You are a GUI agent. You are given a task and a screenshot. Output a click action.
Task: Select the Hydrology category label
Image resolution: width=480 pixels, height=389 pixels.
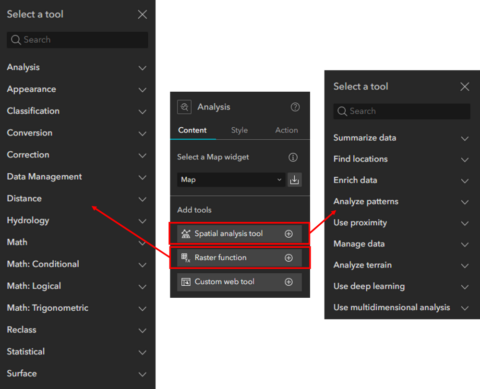(x=28, y=221)
